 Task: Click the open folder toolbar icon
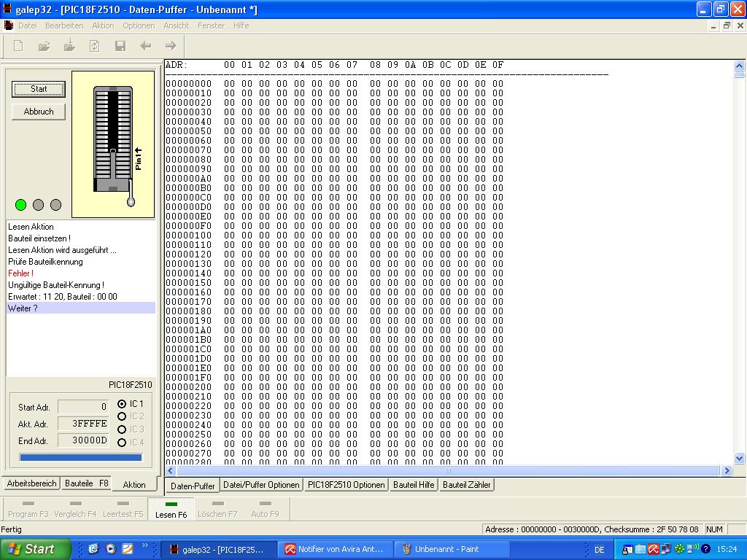44,46
